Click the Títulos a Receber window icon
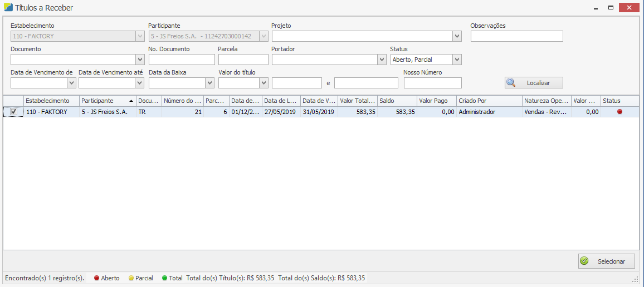644x287 pixels. point(8,8)
